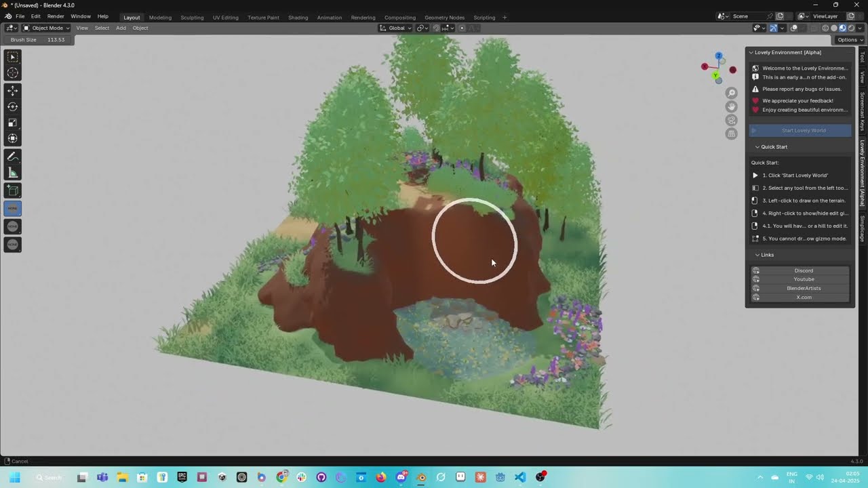Switch perspective/orthographic with grid icon
The height and width of the screenshot is (488, 868).
[731, 134]
